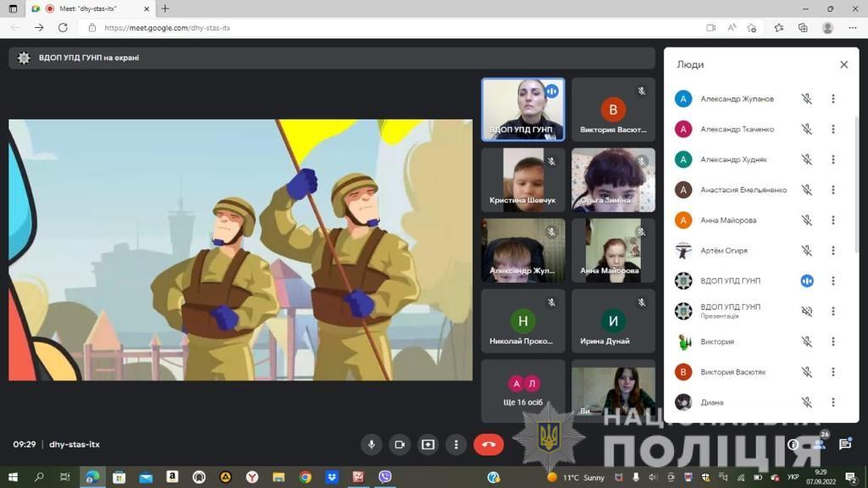
Task: Open camera permission icon in address bar
Action: (x=711, y=28)
